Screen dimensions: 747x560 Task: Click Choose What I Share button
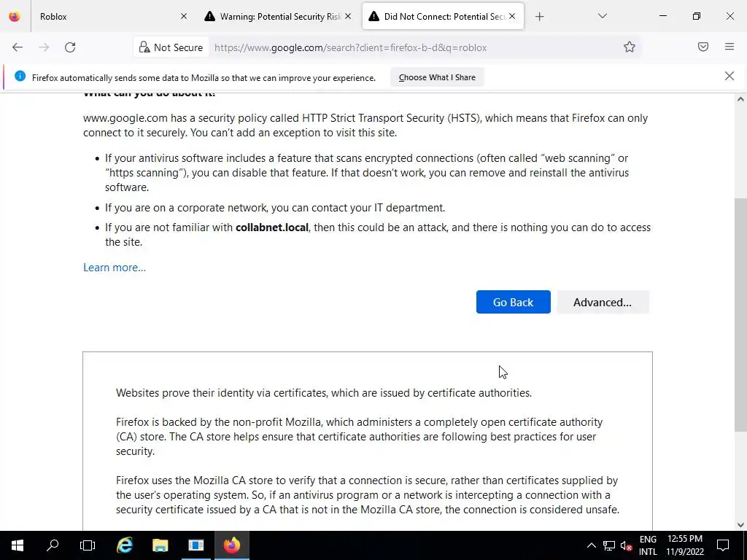pyautogui.click(x=437, y=77)
